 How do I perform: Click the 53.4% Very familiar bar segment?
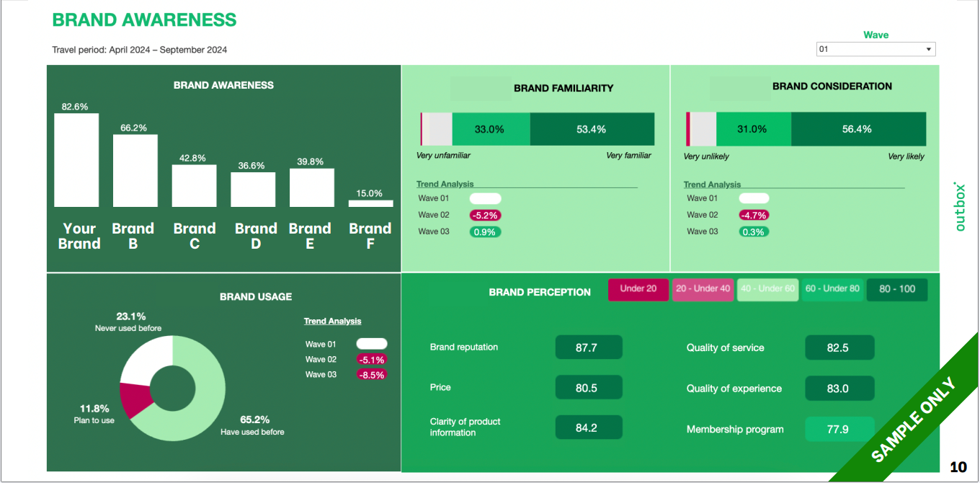[x=592, y=130]
